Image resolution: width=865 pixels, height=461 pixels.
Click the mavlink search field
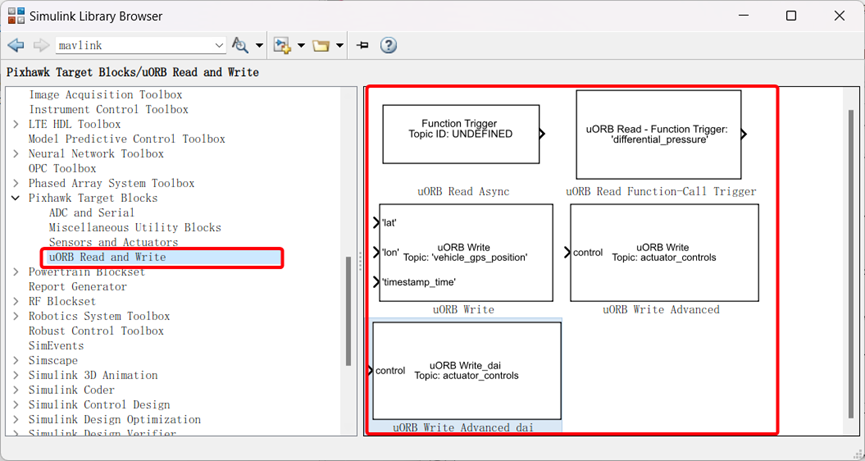click(x=134, y=45)
